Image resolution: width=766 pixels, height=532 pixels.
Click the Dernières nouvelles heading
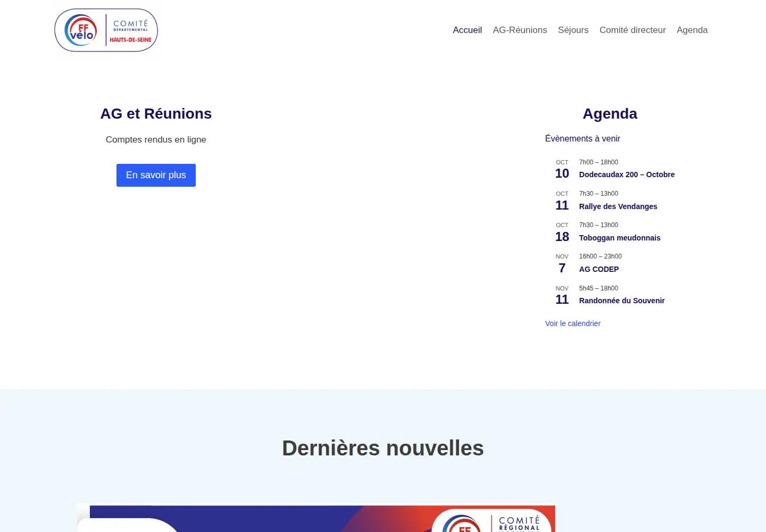tap(383, 448)
